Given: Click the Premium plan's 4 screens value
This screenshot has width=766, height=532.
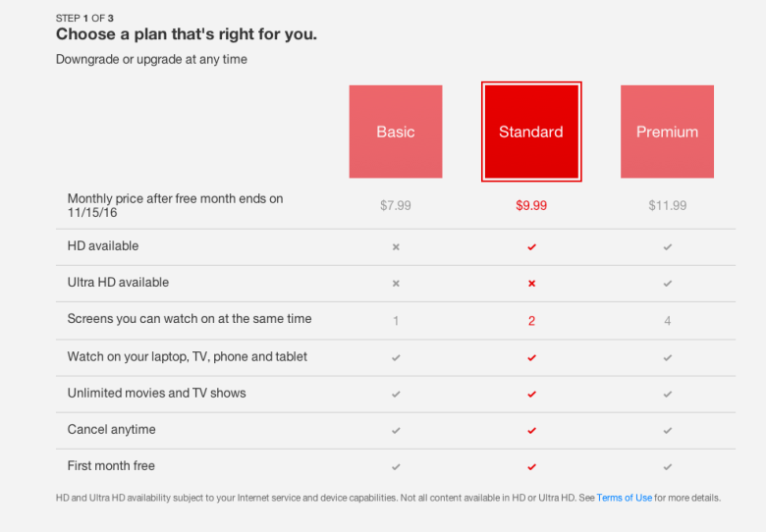Looking at the screenshot, I should [668, 321].
